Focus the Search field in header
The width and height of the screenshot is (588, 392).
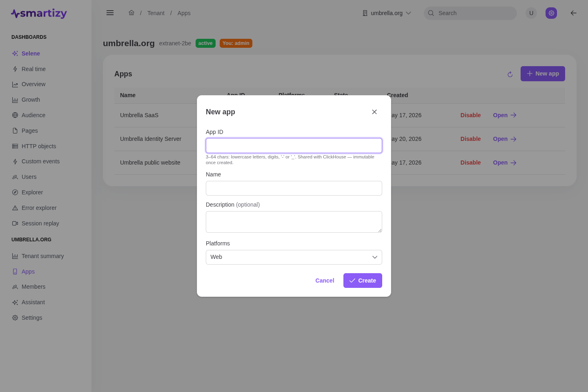point(470,13)
